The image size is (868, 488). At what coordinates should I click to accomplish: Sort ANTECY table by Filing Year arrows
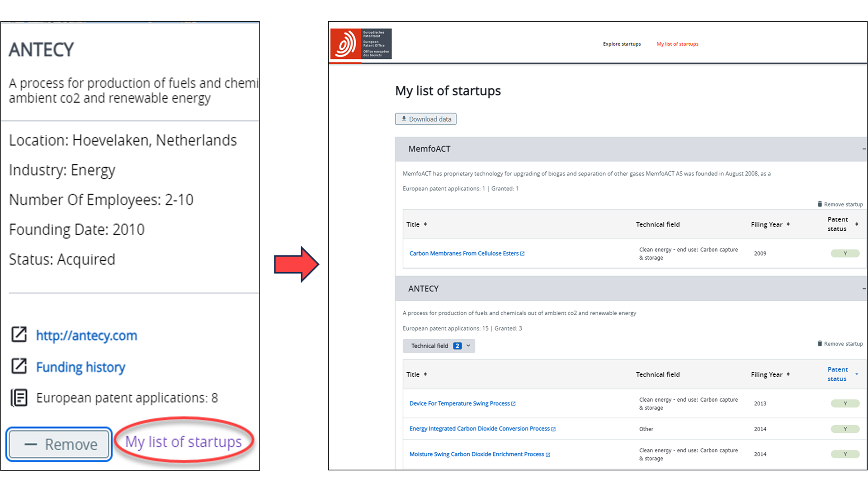788,374
